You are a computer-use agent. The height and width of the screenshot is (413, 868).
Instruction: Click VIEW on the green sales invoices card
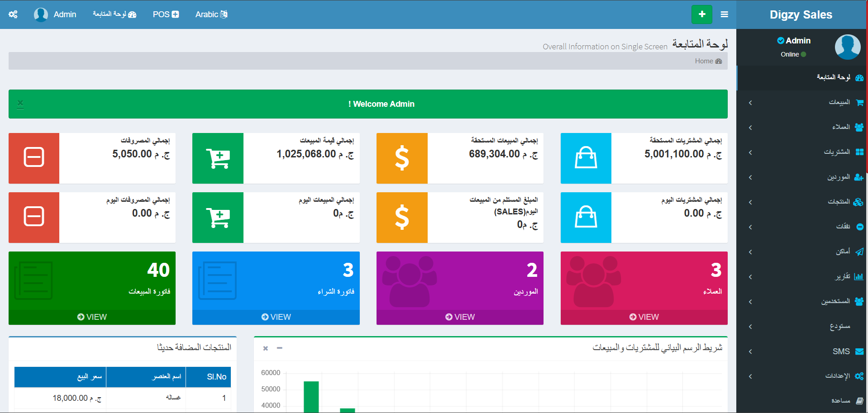92,317
